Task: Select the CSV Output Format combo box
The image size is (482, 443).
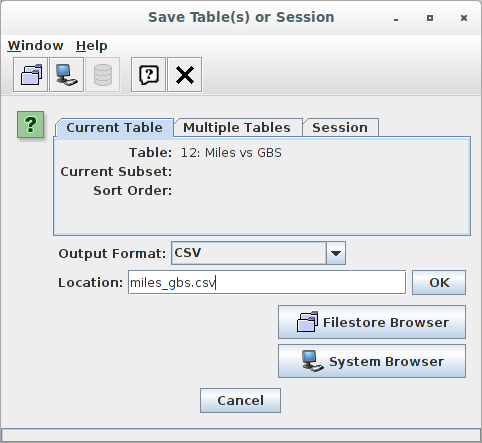Action: [258, 253]
